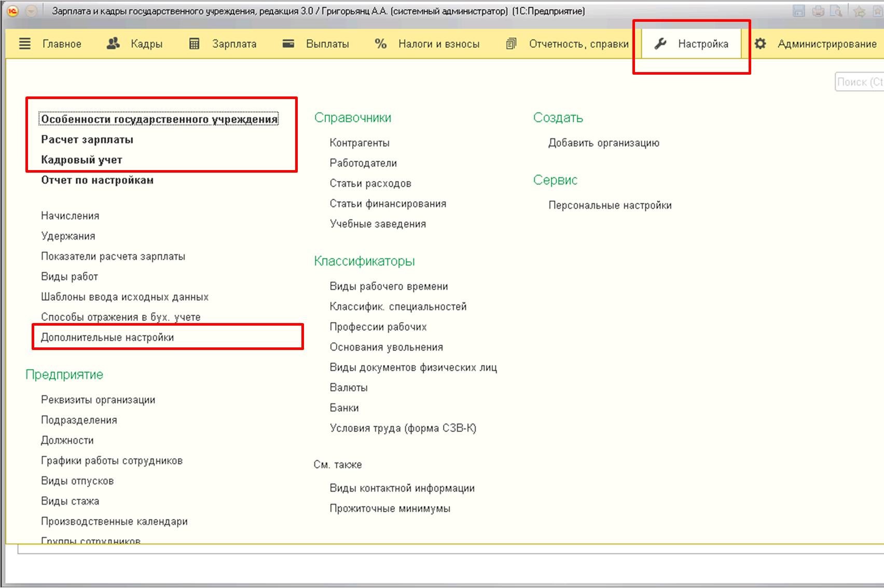Open Шаблоны ввода исходных данных
This screenshot has height=588, width=884.
pyautogui.click(x=125, y=297)
